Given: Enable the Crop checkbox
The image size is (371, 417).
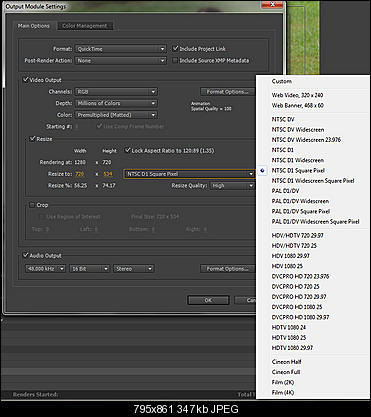Looking at the screenshot, I should [x=32, y=205].
